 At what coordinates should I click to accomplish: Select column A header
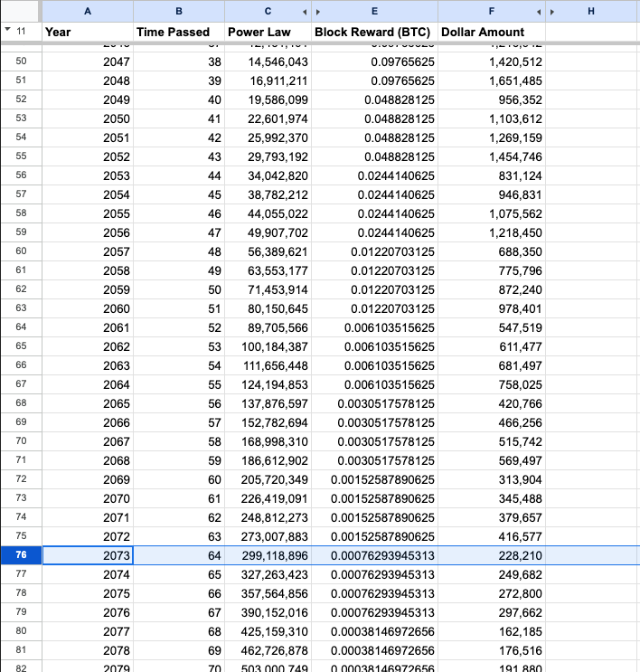click(x=88, y=11)
